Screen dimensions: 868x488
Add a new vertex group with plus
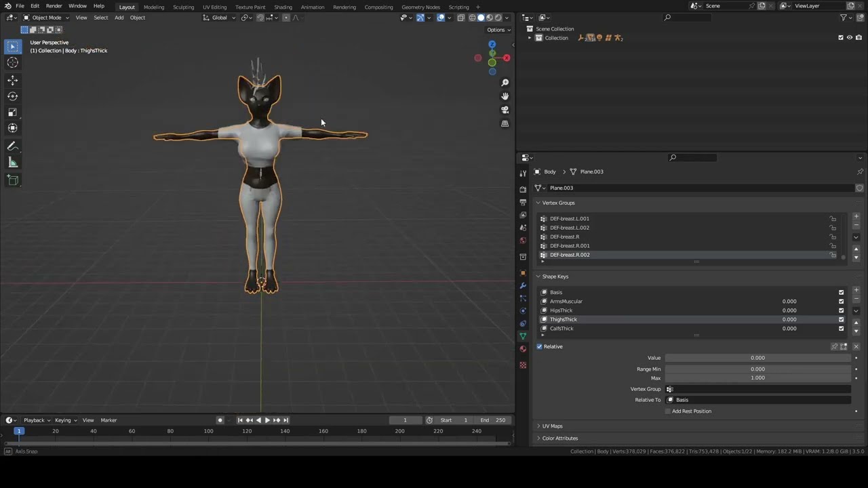point(856,217)
